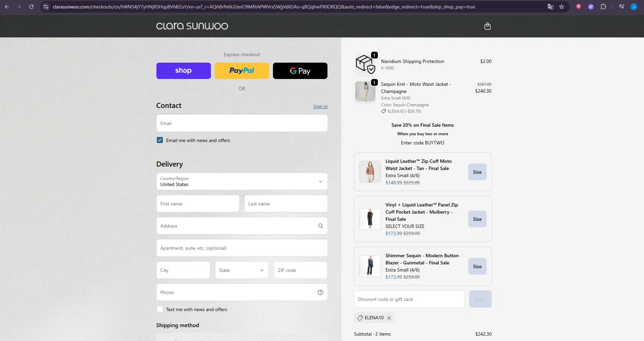Click the ZIP code field
The height and width of the screenshot is (341, 644).
click(300, 270)
